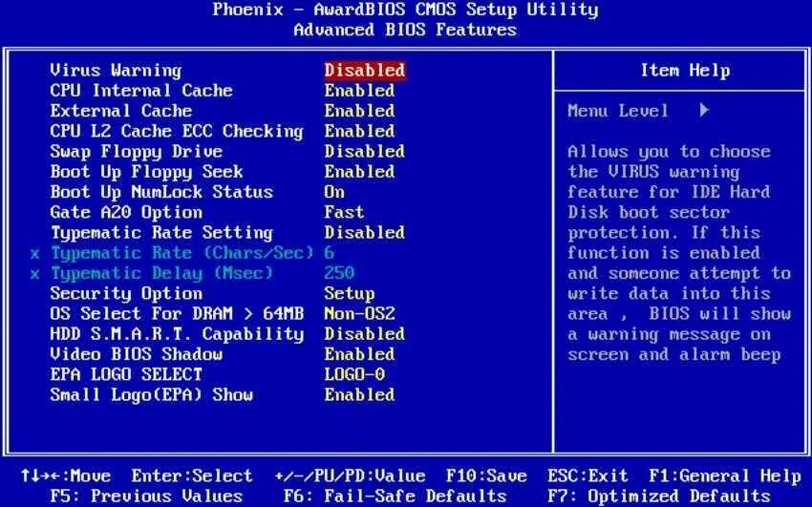Select External Cache option

tap(120, 111)
